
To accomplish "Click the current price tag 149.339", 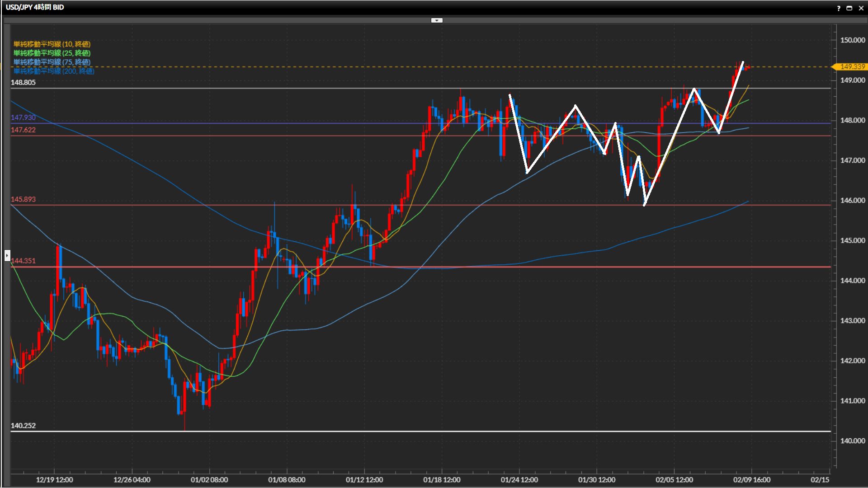I will point(852,67).
